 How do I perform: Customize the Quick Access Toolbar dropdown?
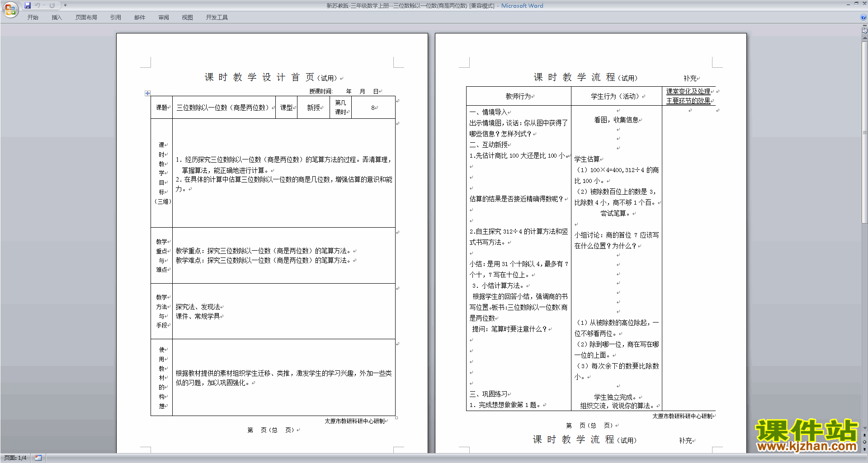click(65, 5)
